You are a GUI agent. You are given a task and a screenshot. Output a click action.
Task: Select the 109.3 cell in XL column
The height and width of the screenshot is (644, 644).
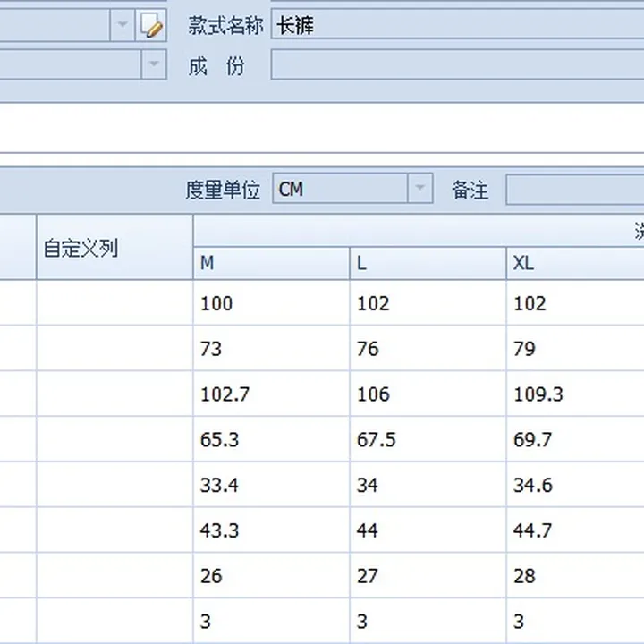[574, 394]
